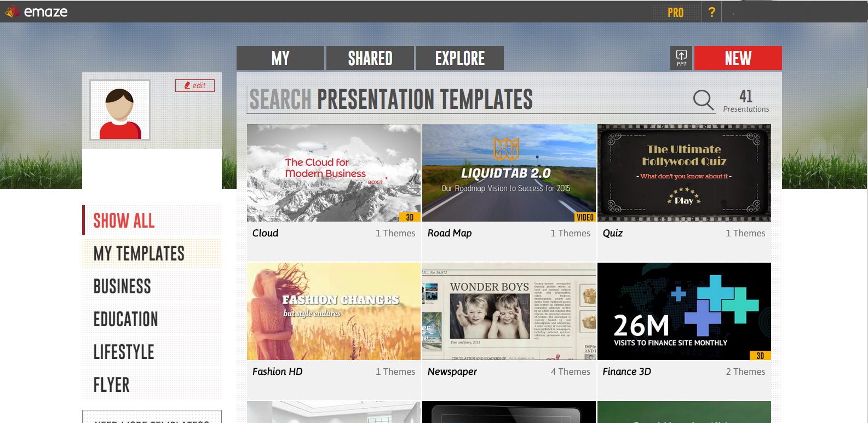Click the profile avatar picture
This screenshot has width=868, height=423.
point(120,110)
